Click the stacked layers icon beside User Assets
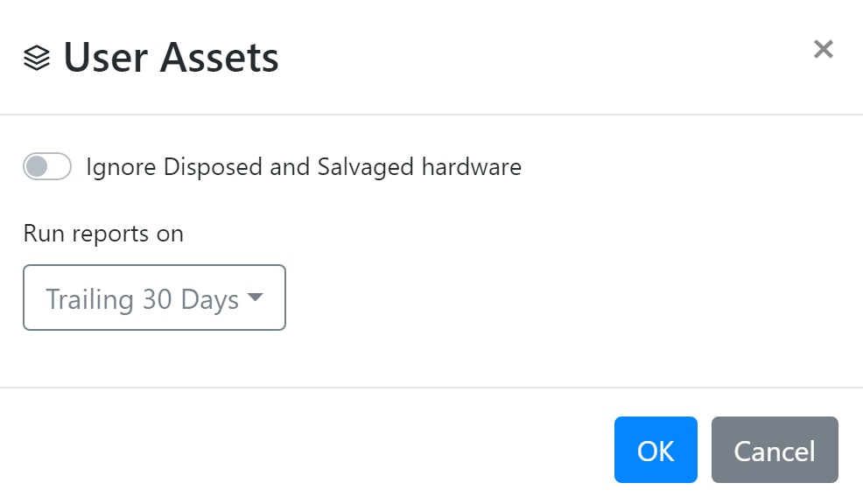The width and height of the screenshot is (863, 504). pos(36,56)
